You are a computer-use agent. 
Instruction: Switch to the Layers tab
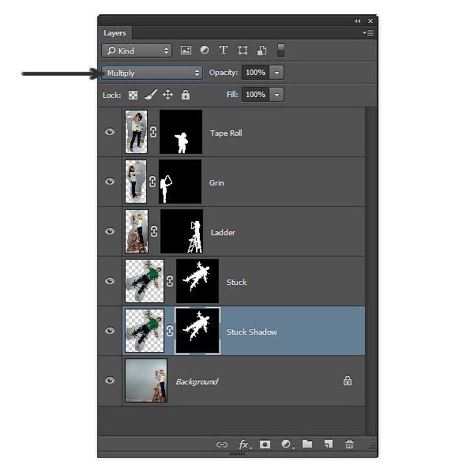tap(115, 33)
